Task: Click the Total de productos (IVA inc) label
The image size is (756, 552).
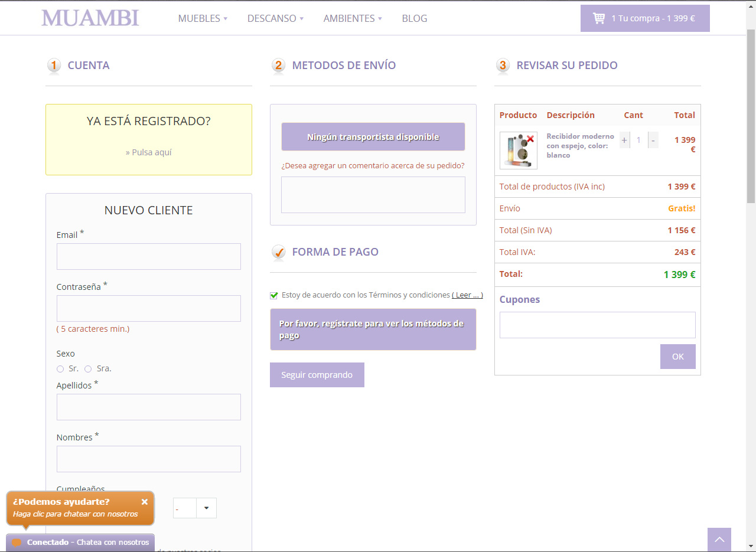Action: tap(552, 187)
